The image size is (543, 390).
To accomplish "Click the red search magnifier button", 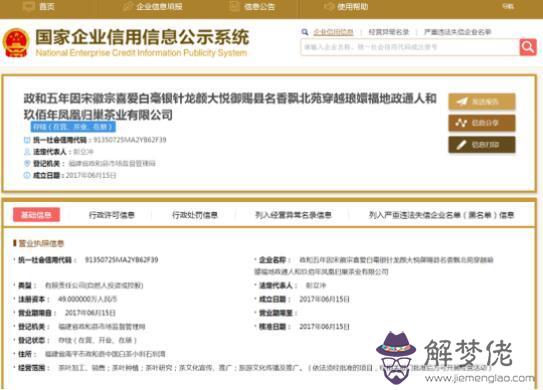I will point(528,47).
